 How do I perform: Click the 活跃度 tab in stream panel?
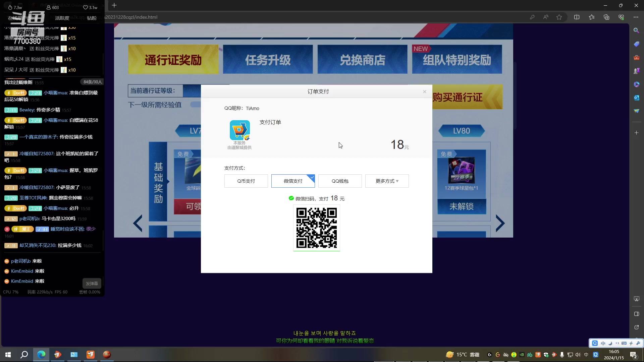(x=62, y=18)
